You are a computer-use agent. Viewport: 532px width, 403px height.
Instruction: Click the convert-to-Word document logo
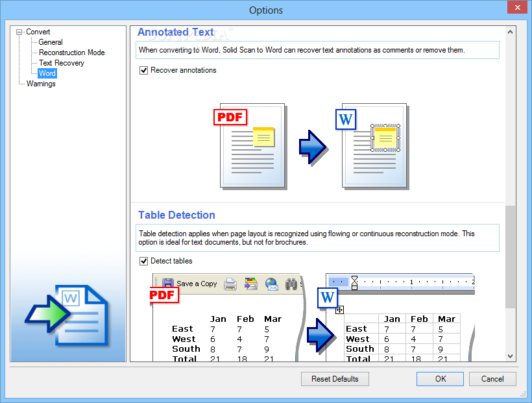(67, 316)
